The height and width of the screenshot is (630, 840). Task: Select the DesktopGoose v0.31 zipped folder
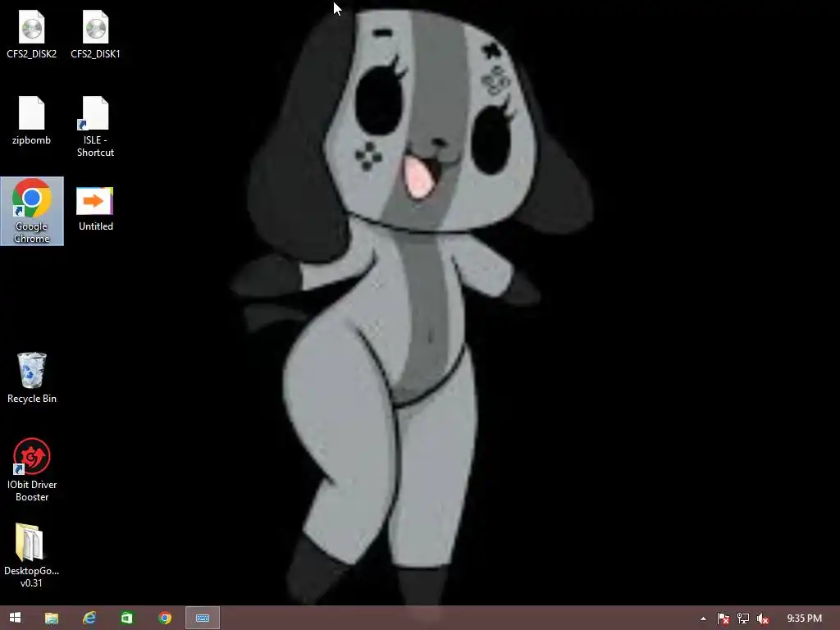29,541
